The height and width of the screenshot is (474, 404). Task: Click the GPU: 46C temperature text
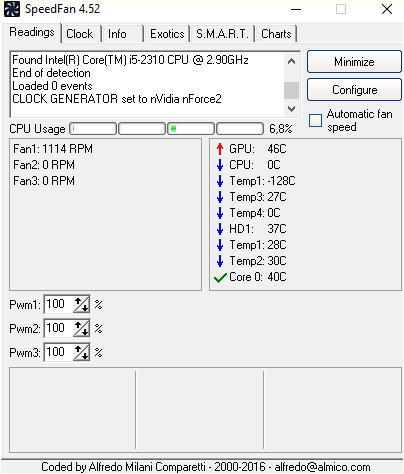[258, 149]
